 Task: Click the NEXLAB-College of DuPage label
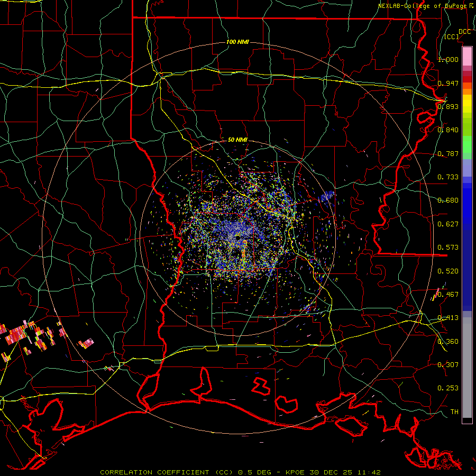pos(424,6)
